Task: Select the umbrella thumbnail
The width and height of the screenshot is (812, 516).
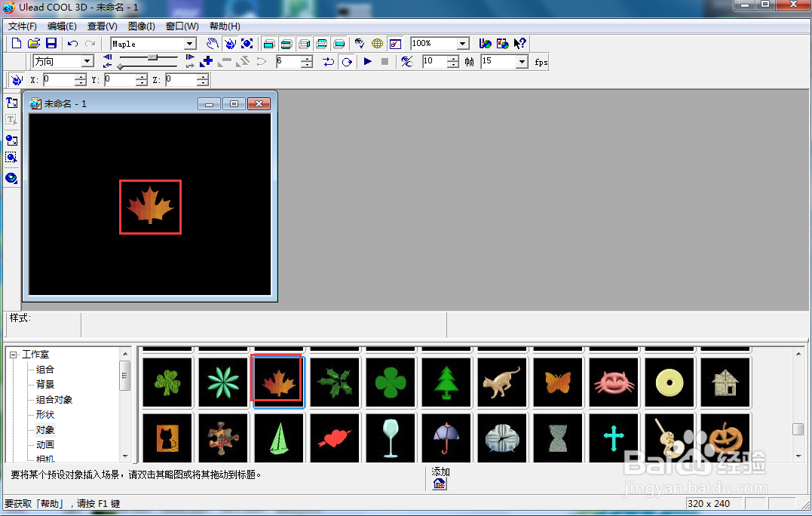Action: [x=446, y=438]
